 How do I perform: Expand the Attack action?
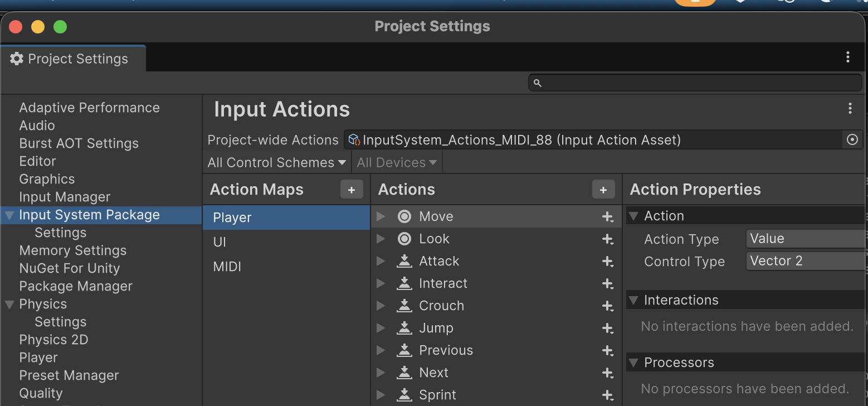coord(381,261)
